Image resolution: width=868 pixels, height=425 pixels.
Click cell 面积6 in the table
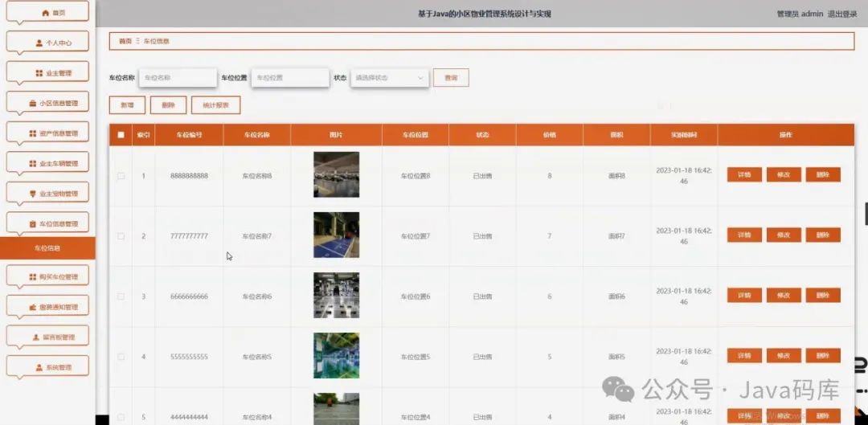pos(616,296)
